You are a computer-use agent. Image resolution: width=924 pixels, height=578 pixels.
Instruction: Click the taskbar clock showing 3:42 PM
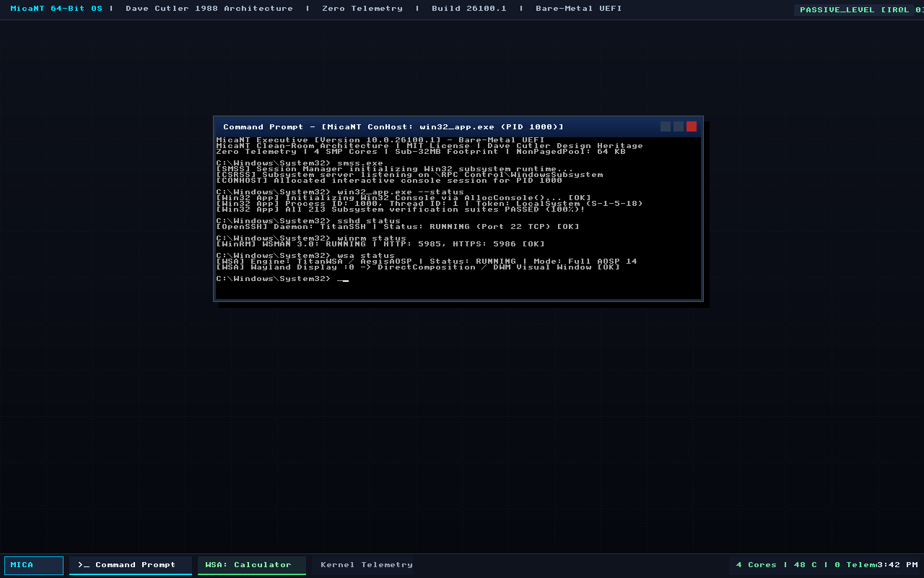click(898, 565)
